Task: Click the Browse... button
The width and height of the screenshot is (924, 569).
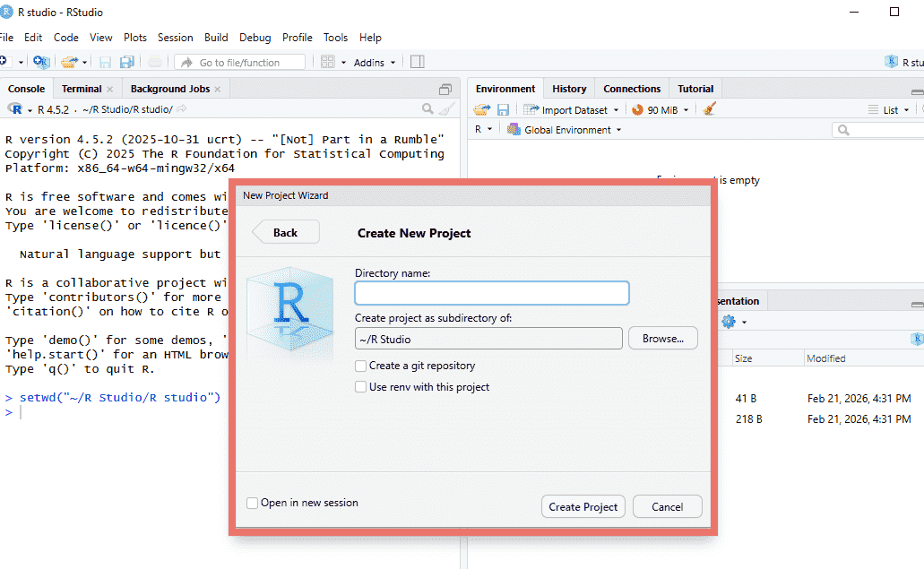Action: 663,339
